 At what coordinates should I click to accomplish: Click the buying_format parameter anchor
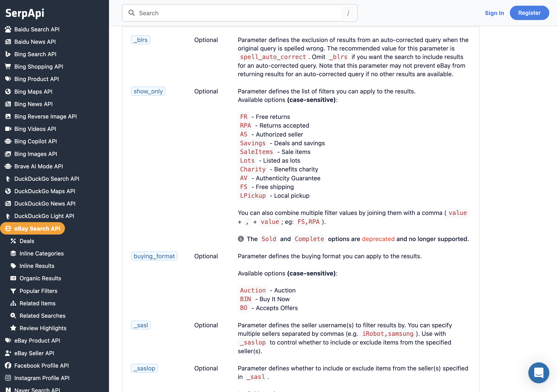[154, 256]
